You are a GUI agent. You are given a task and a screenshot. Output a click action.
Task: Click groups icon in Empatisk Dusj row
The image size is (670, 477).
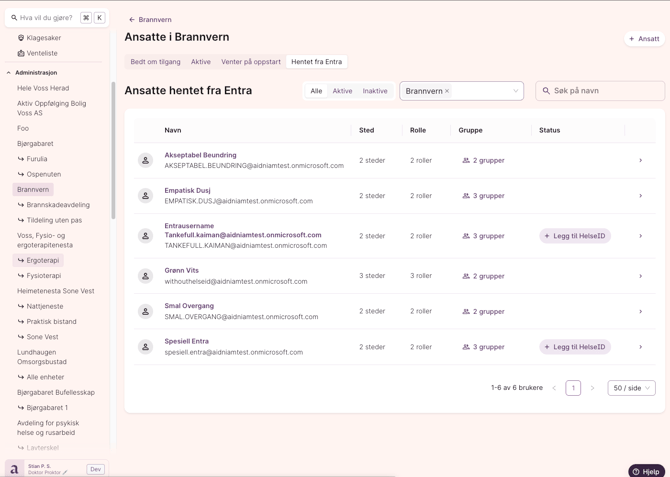[466, 196]
